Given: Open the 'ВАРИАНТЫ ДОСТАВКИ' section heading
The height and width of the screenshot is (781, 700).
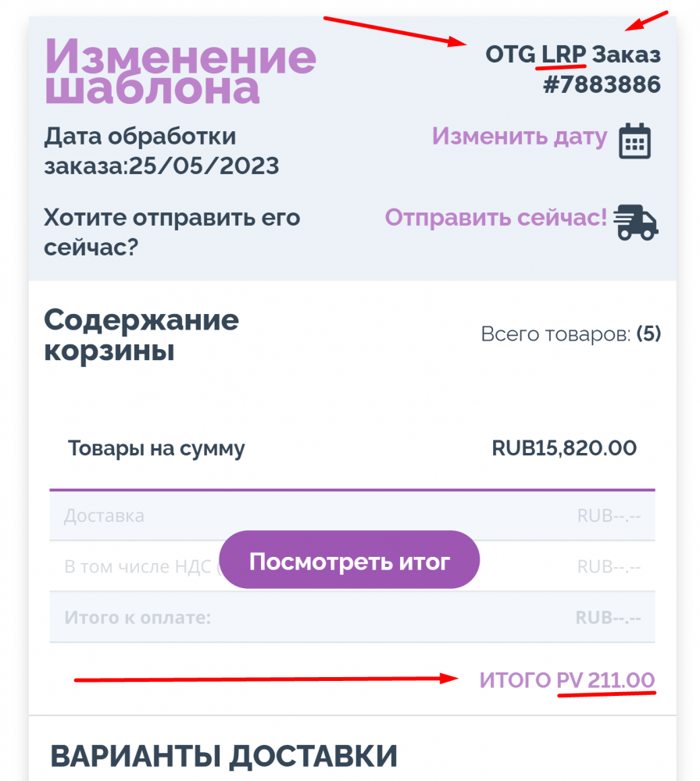Looking at the screenshot, I should pyautogui.click(x=224, y=756).
